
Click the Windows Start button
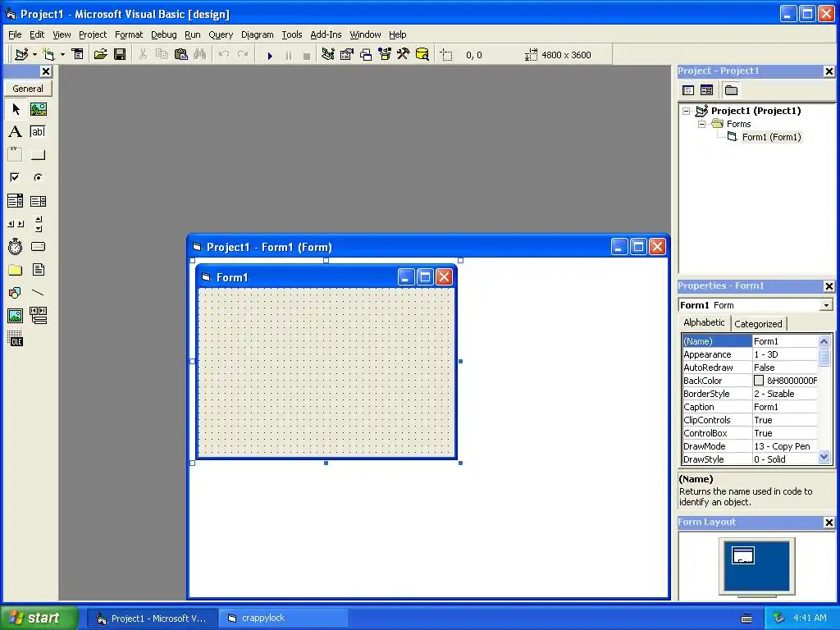pyautogui.click(x=39, y=618)
